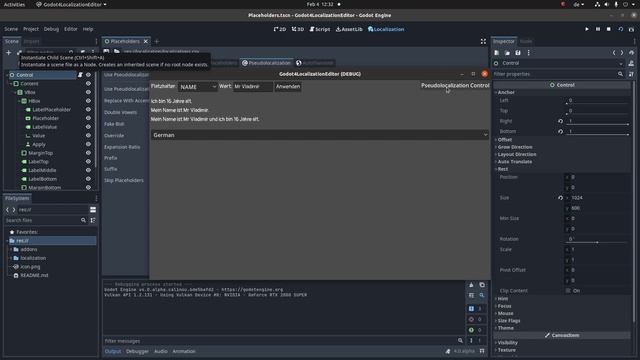Toggle split mode in FileSystem panel
Viewport: 640px width, 360px height.
[93, 209]
